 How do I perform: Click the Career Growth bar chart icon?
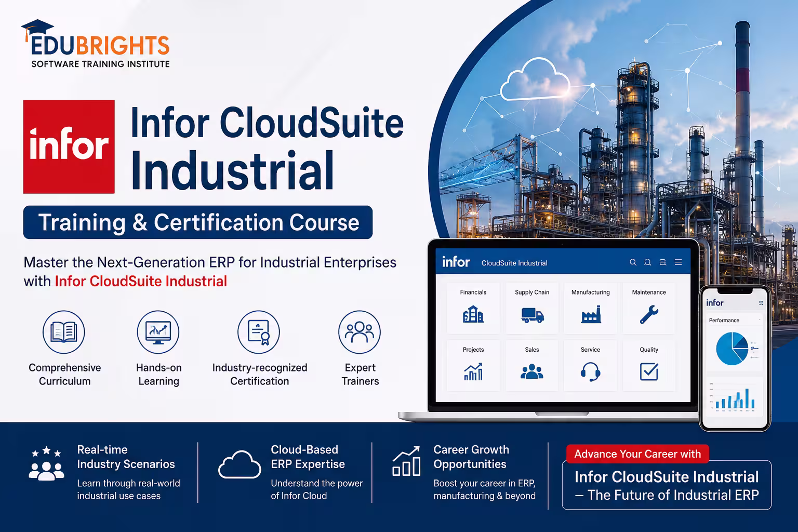click(x=406, y=461)
